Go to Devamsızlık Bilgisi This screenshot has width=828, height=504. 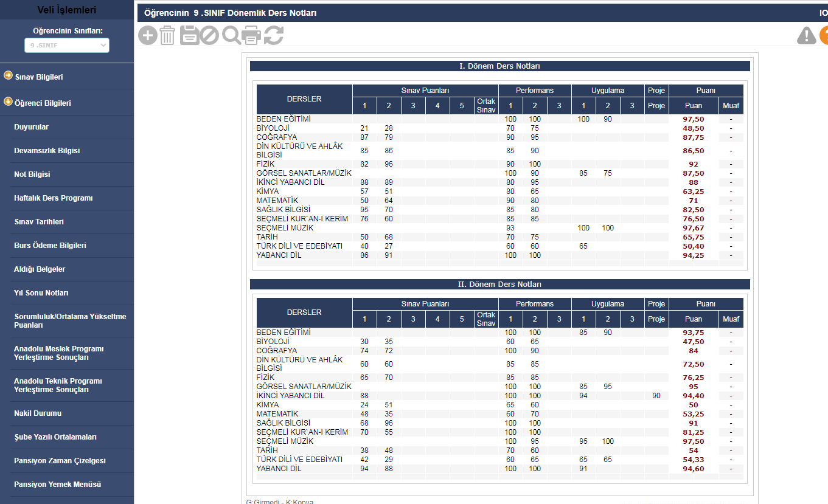pos(47,151)
